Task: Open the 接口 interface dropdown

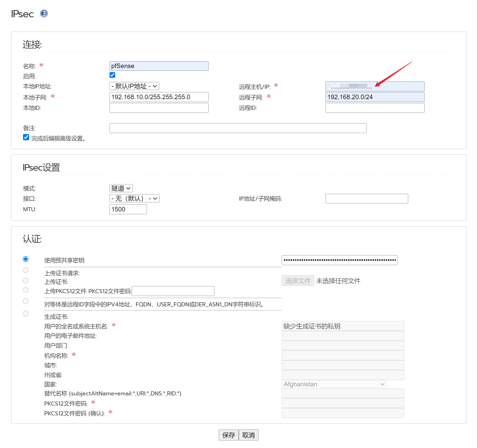Action: (134, 199)
